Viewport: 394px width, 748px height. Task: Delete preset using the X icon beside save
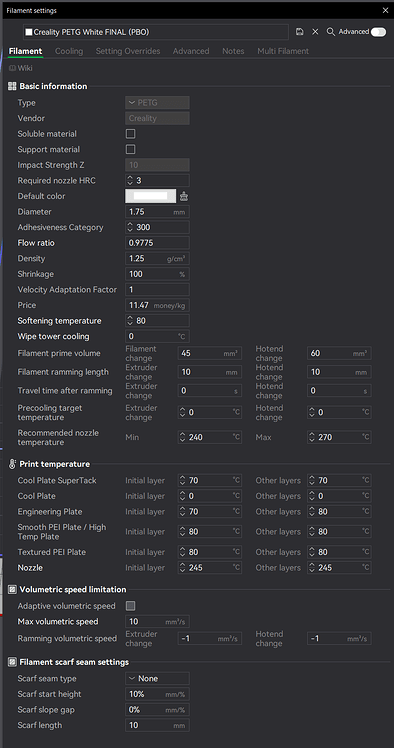coord(315,31)
